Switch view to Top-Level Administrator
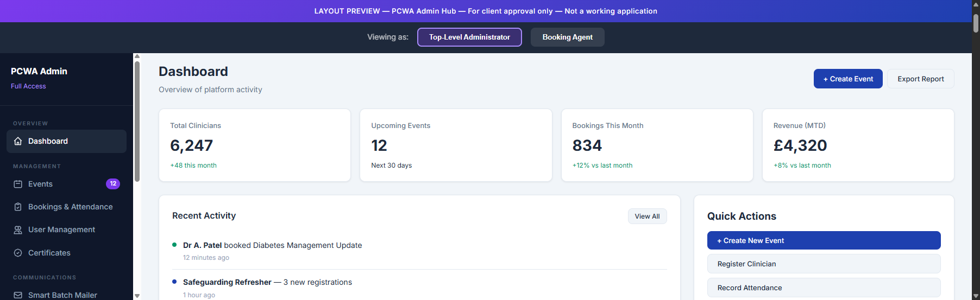The height and width of the screenshot is (300, 980). tap(469, 37)
